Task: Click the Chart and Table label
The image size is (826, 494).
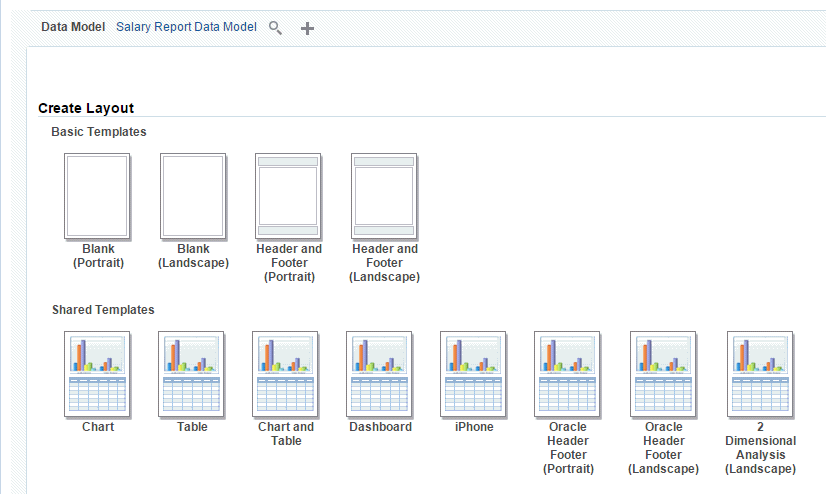Action: [286, 434]
